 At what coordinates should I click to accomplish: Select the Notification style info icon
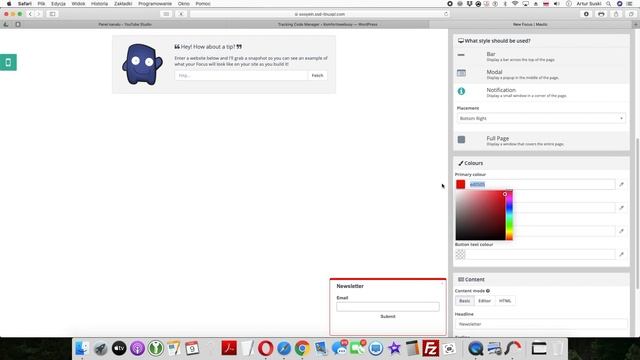click(461, 91)
